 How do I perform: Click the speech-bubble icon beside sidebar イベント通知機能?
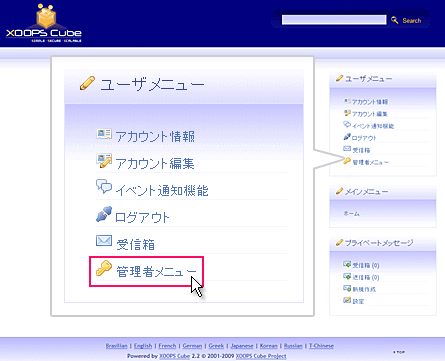pos(347,125)
